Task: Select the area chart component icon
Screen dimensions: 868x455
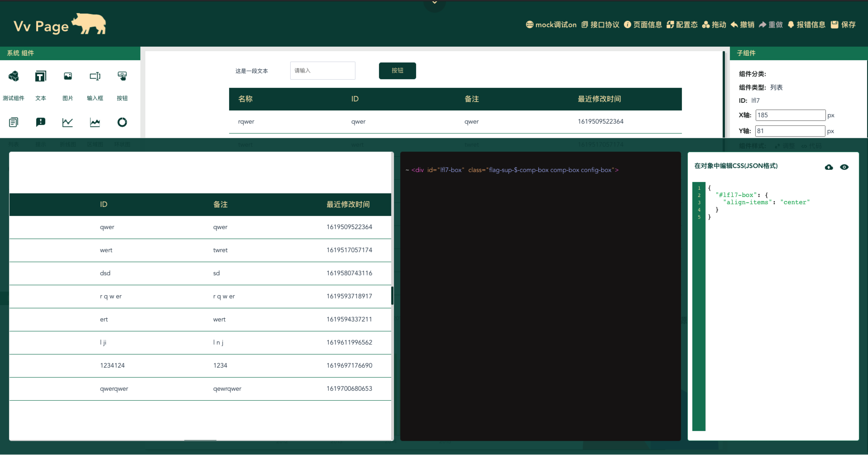Action: [95, 122]
